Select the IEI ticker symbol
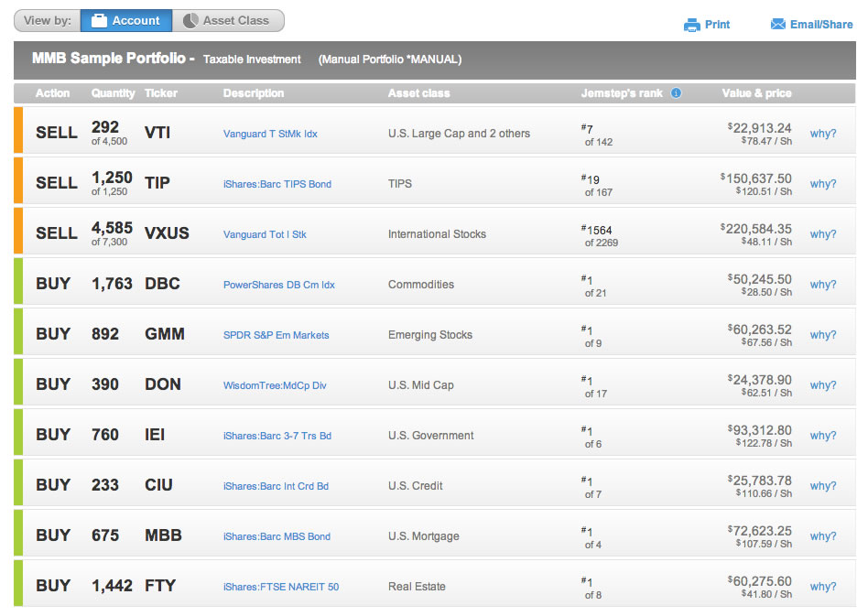This screenshot has height=616, width=868. (155, 435)
